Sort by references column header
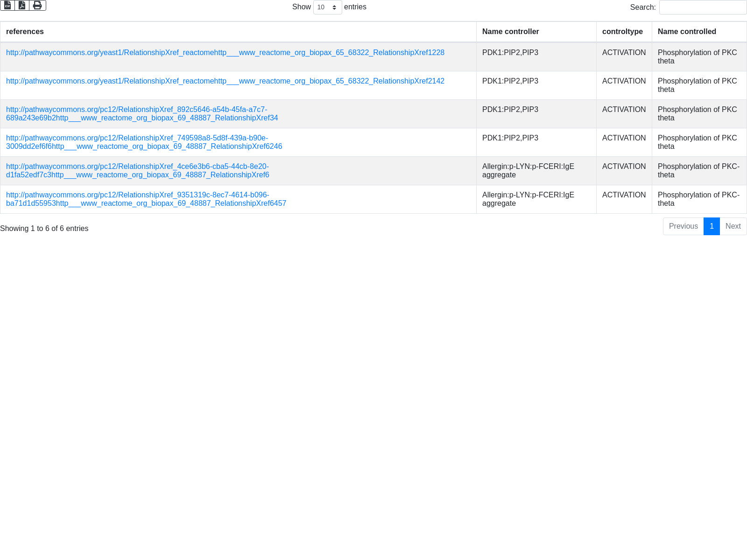Image resolution: width=747 pixels, height=560 pixels. (x=25, y=32)
